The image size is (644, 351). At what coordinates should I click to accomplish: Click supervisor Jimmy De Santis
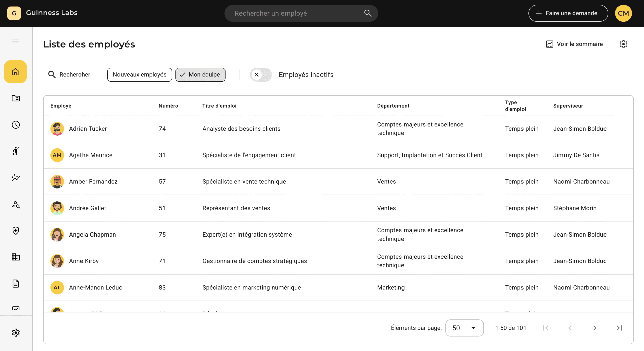click(x=576, y=155)
